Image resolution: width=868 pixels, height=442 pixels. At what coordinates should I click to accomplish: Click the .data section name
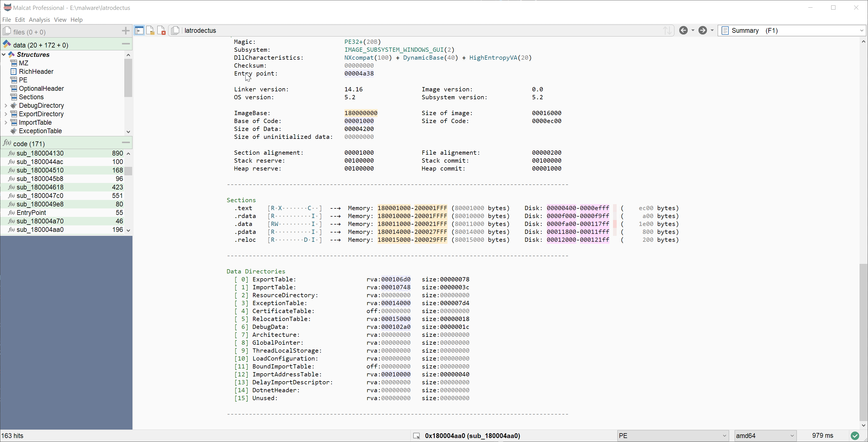click(x=243, y=224)
